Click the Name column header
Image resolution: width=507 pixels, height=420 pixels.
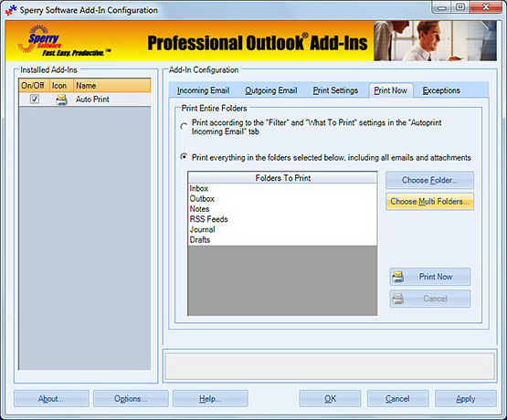(111, 86)
